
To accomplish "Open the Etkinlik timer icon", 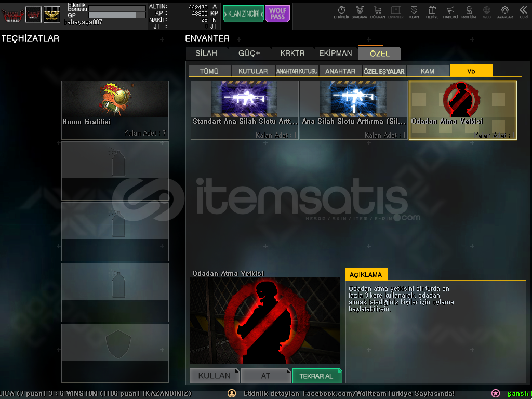I will tap(341, 12).
